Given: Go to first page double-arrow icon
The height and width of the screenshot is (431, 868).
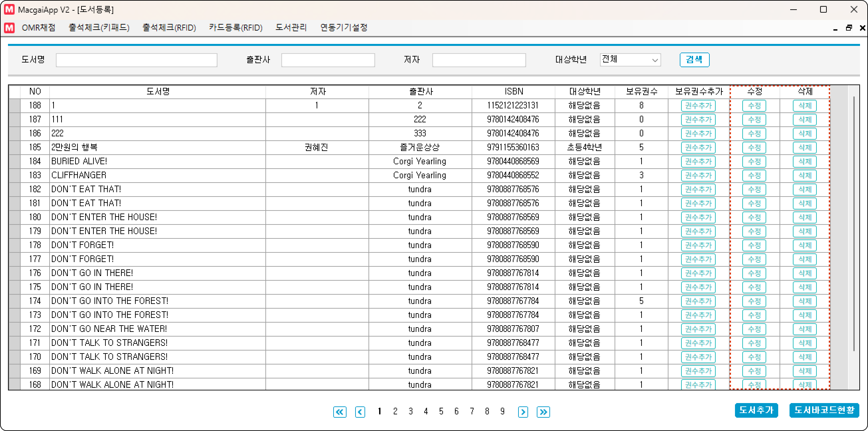Looking at the screenshot, I should [339, 412].
